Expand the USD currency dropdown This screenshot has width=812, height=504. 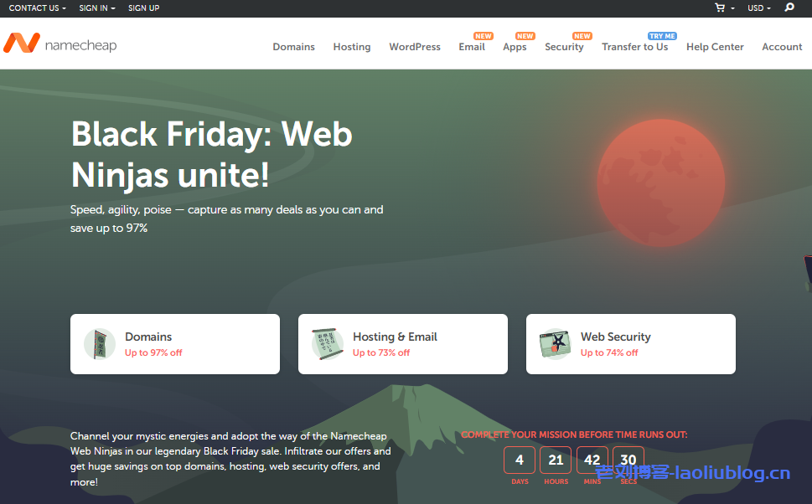758,8
